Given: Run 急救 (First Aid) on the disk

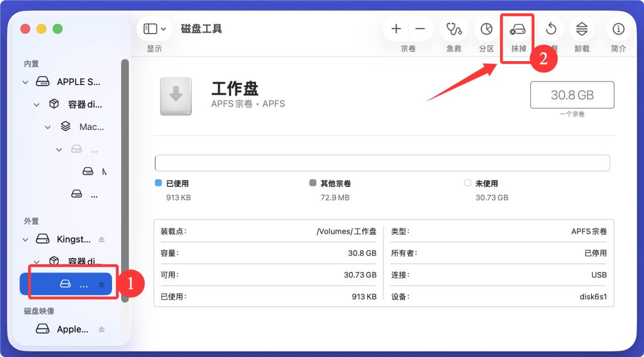Looking at the screenshot, I should (x=453, y=29).
